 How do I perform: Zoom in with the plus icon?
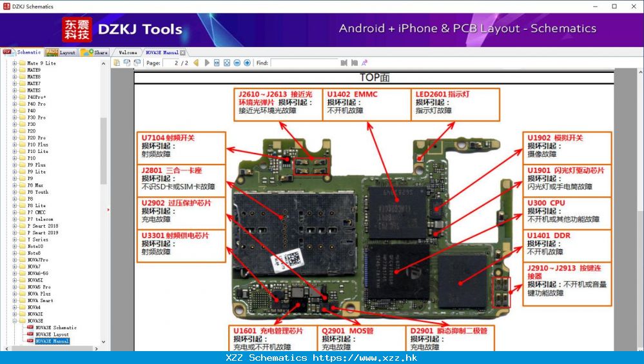[x=248, y=63]
